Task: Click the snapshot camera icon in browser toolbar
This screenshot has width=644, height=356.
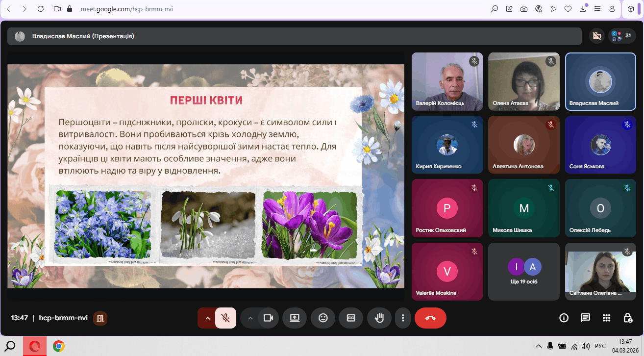Action: [524, 9]
